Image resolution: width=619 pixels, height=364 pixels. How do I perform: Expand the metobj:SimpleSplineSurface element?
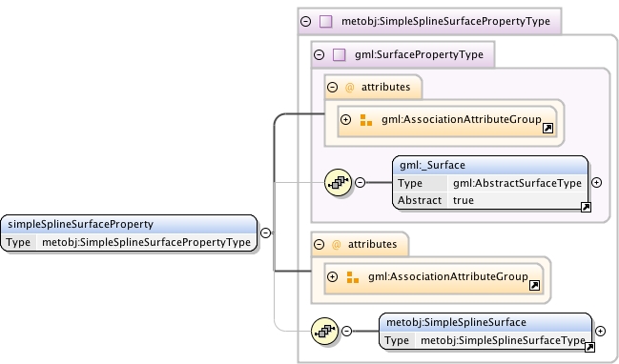600,331
